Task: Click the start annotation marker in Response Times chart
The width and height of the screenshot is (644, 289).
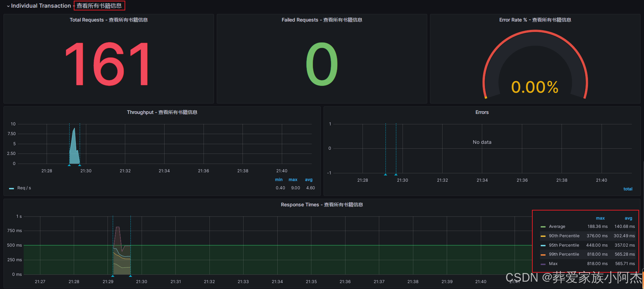Action: 113,276
